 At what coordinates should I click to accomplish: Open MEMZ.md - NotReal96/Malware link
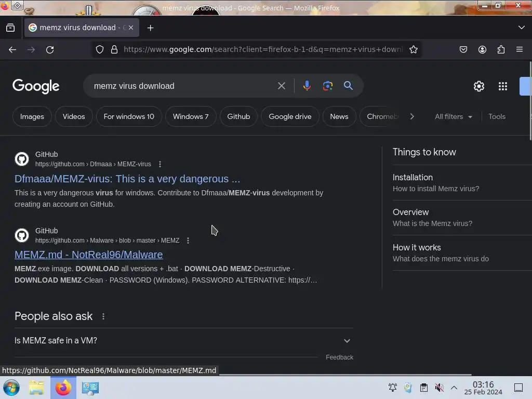[88, 255]
